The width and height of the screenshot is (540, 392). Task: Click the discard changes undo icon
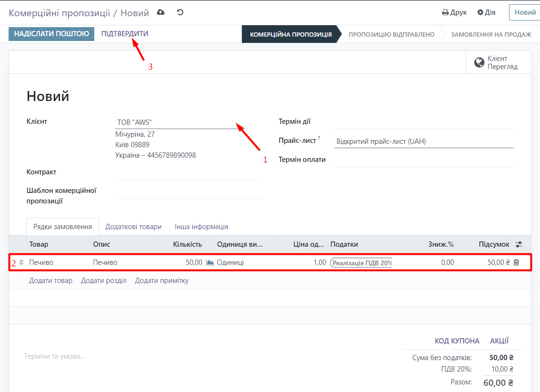point(180,12)
